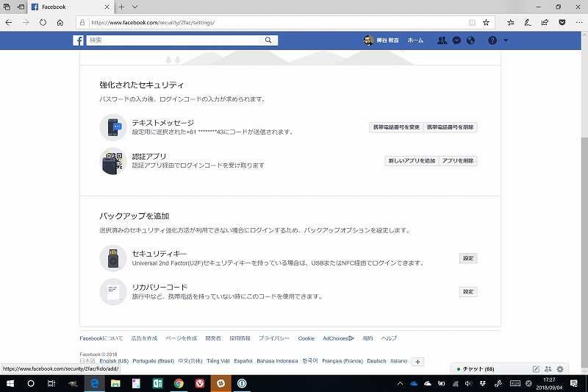Open Action Center notifications icon

[x=574, y=383]
